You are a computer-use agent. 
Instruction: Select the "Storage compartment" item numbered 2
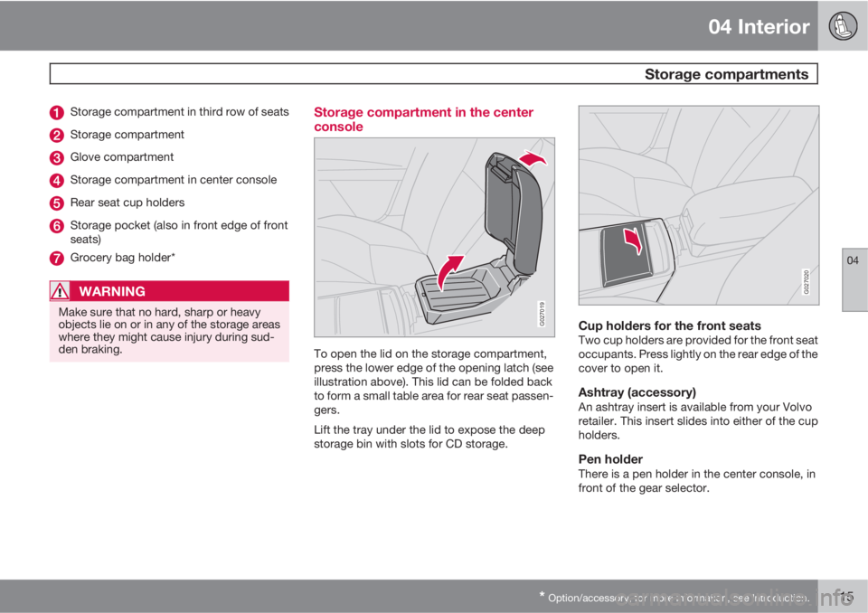[x=127, y=135]
